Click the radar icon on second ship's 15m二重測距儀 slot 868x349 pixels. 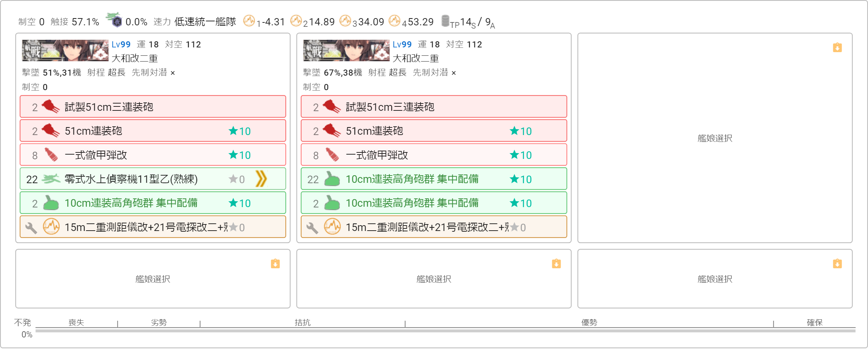click(x=332, y=227)
